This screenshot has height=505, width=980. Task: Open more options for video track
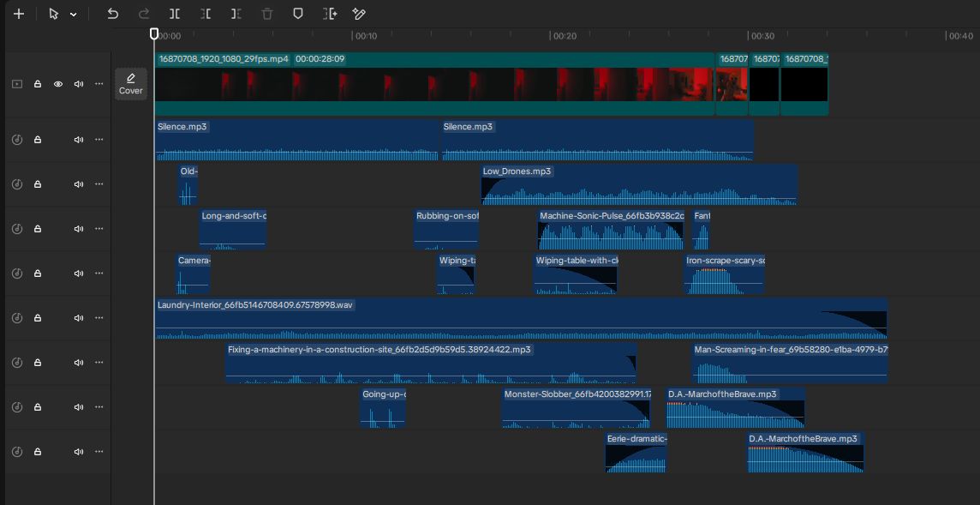pos(99,84)
